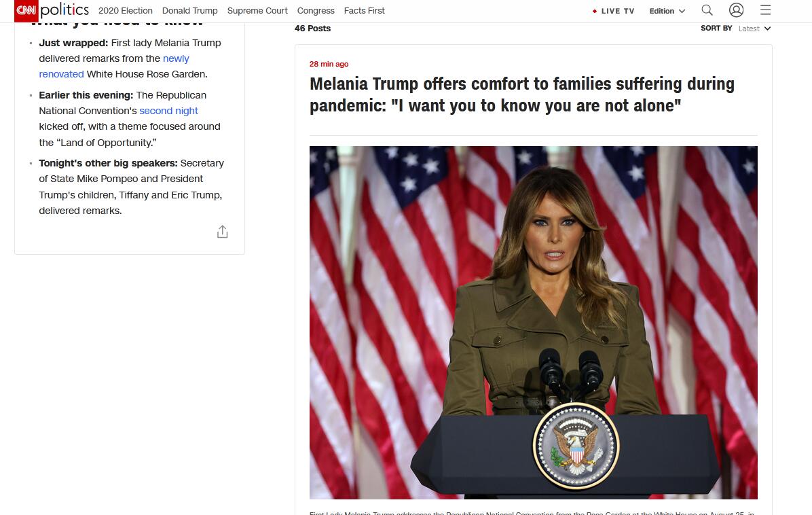The height and width of the screenshot is (515, 812).
Task: Follow the 'second night' link
Action: 169,111
